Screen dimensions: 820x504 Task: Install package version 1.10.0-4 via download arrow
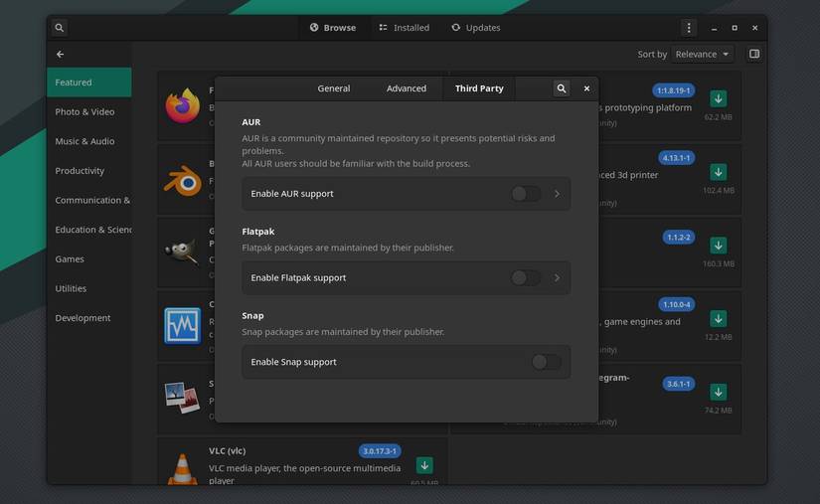718,318
